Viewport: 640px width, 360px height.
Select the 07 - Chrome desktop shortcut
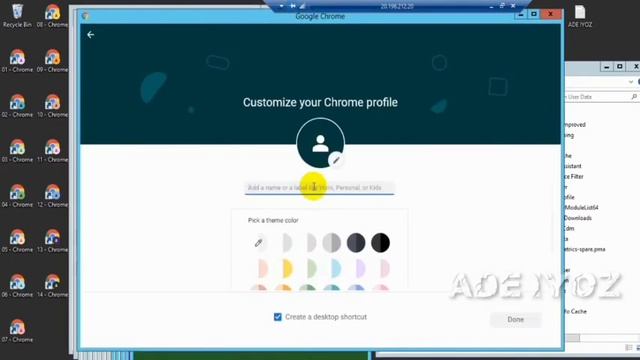pos(17,330)
